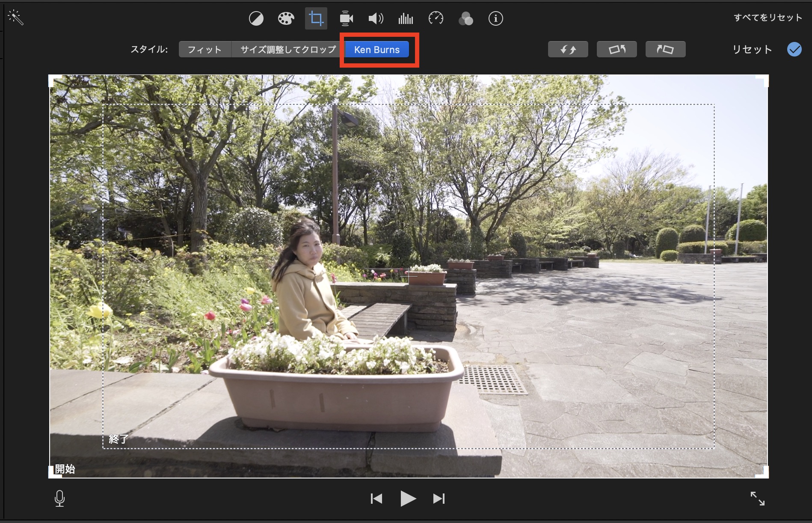The width and height of the screenshot is (812, 523).
Task: Skip to the next clip
Action: 439,499
